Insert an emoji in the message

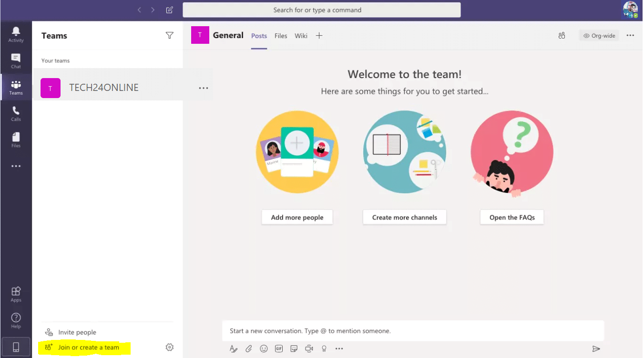(264, 348)
